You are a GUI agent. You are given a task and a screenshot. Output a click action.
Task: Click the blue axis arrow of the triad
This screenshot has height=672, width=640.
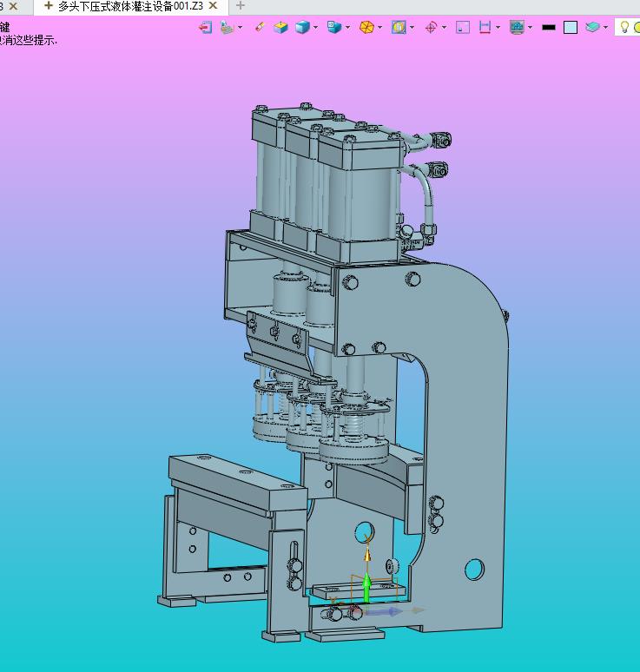386,611
